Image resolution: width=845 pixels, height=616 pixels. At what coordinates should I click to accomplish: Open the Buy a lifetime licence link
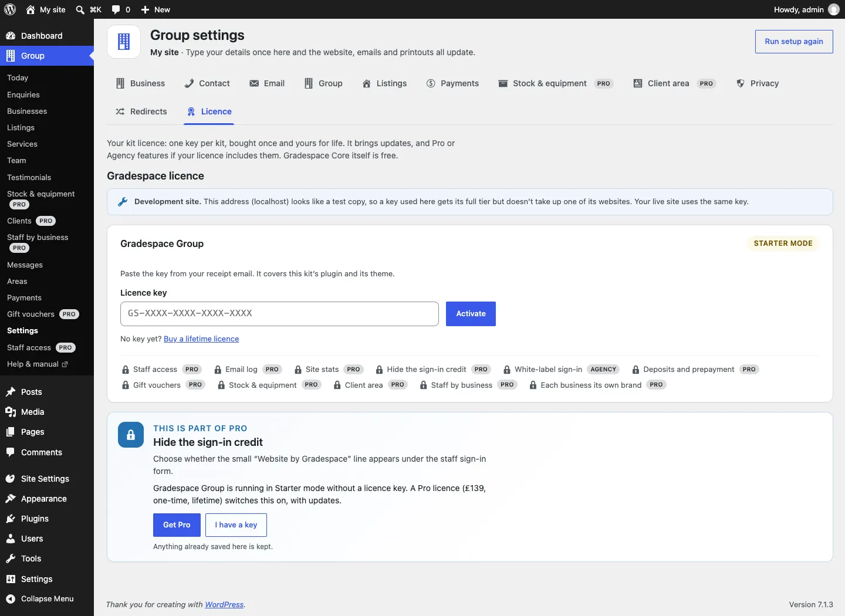[201, 339]
